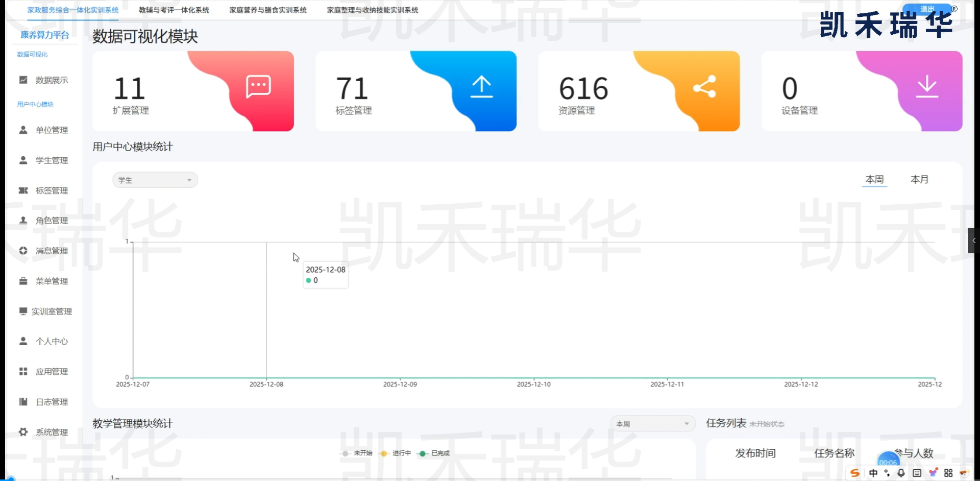Click the 2025-12-09 axis date label
Screen dimensions: 980x481
click(400, 384)
